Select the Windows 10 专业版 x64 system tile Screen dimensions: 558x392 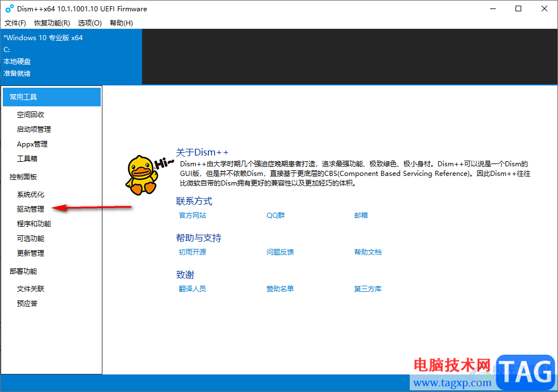point(71,57)
